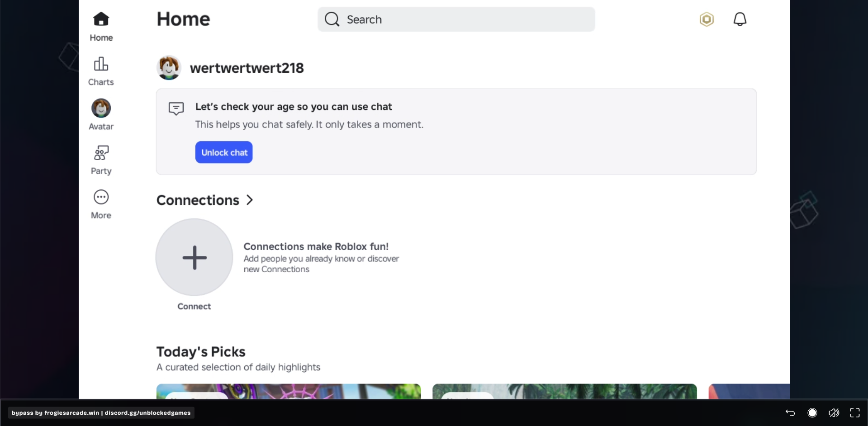Click the Connect plus circle button
The width and height of the screenshot is (868, 426).
(x=194, y=257)
